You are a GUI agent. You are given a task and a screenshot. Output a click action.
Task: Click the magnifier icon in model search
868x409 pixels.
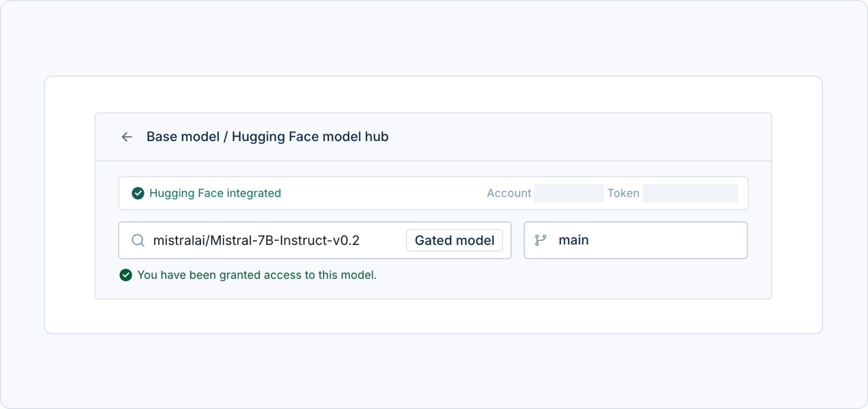[x=138, y=240]
